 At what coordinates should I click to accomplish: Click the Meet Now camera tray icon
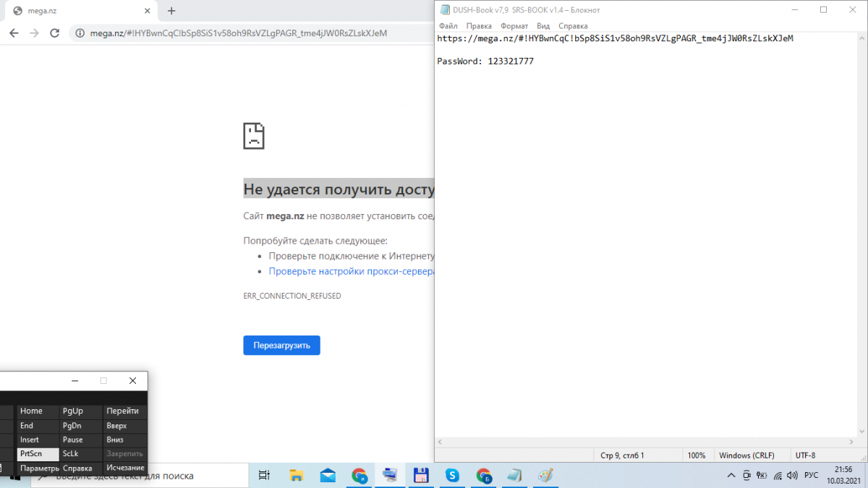tap(746, 475)
